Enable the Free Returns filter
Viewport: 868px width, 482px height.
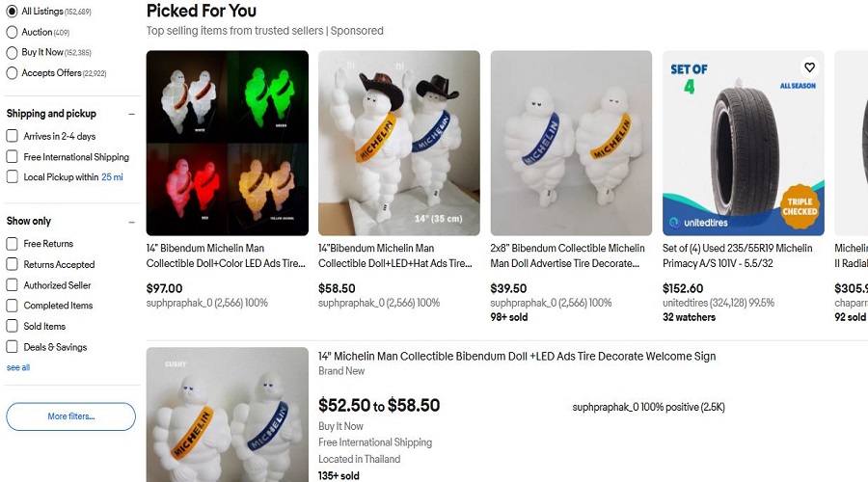coord(13,244)
